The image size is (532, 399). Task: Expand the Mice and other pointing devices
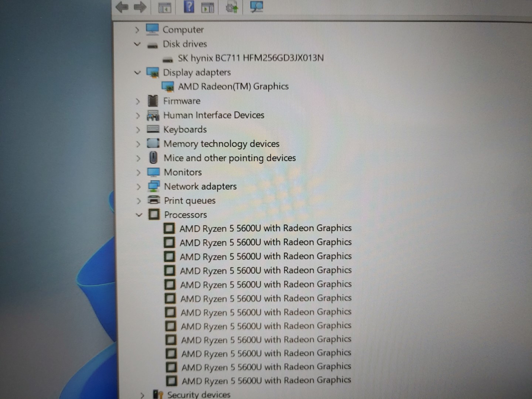[138, 158]
